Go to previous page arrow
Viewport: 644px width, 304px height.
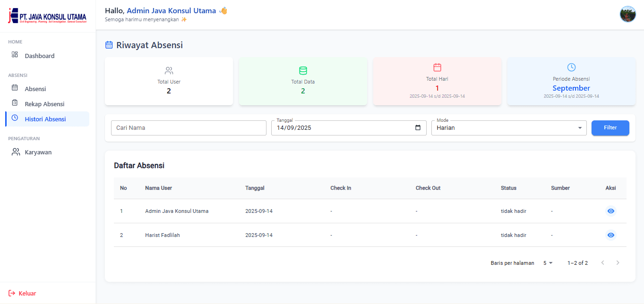tap(602, 262)
